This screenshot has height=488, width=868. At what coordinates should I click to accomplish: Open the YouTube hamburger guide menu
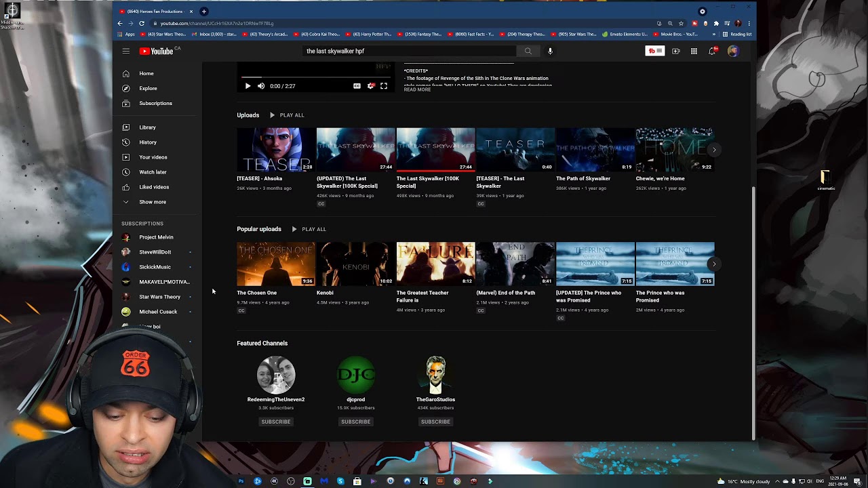[x=125, y=51]
